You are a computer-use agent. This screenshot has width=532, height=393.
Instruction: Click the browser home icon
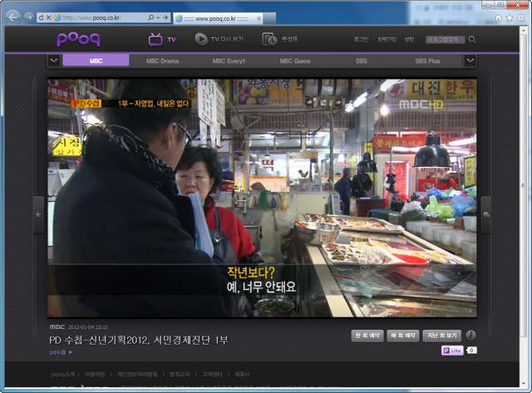498,17
